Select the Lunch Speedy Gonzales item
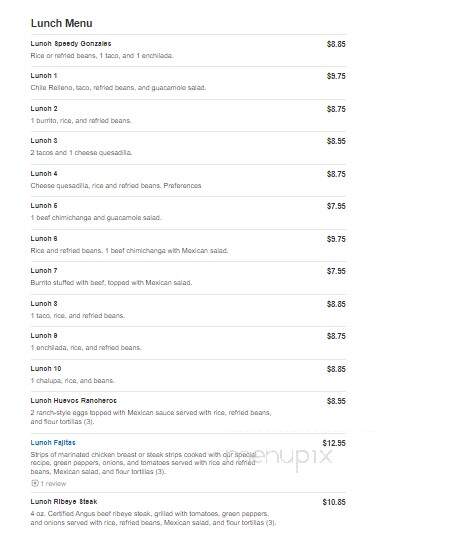The width and height of the screenshot is (458, 539). 71,44
